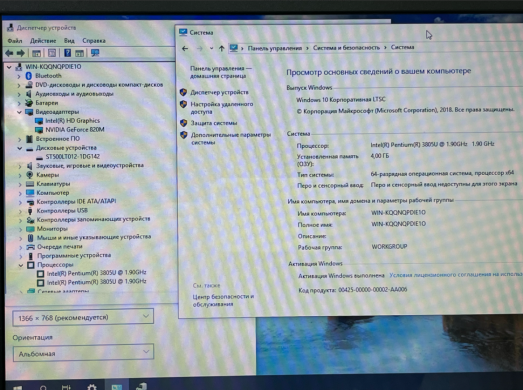Click the scan-for-hardware monitor icon in toolbar
Image resolution: width=523 pixels, height=390 pixels.
95,53
